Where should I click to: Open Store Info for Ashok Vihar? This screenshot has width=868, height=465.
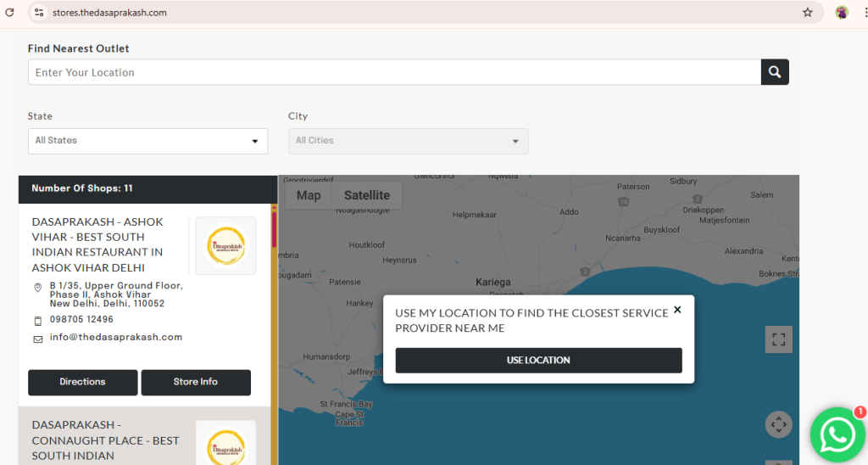(x=196, y=382)
